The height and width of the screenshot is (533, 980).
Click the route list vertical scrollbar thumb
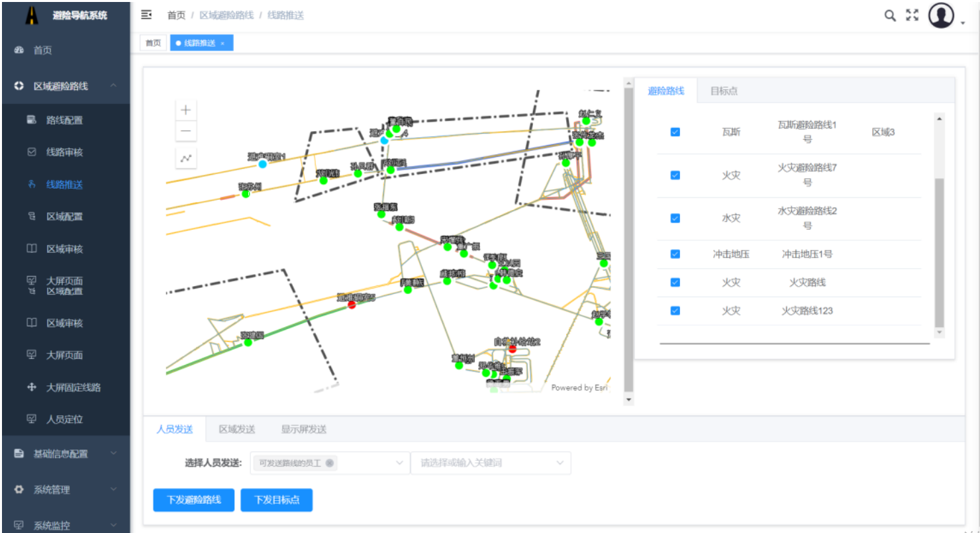coord(939,252)
